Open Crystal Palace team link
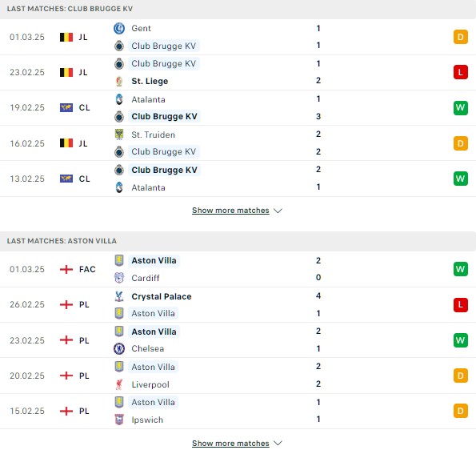Screen dimensions: 476x454 [x=161, y=296]
